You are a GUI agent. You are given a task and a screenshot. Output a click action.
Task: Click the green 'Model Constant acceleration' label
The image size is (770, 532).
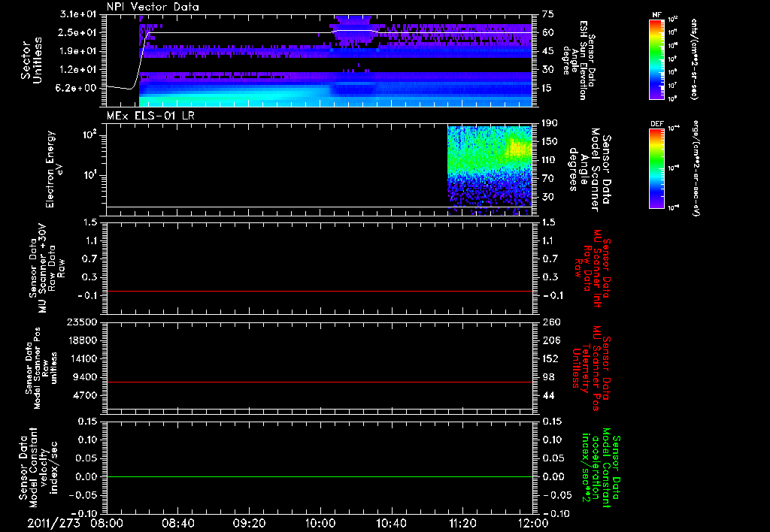600,467
